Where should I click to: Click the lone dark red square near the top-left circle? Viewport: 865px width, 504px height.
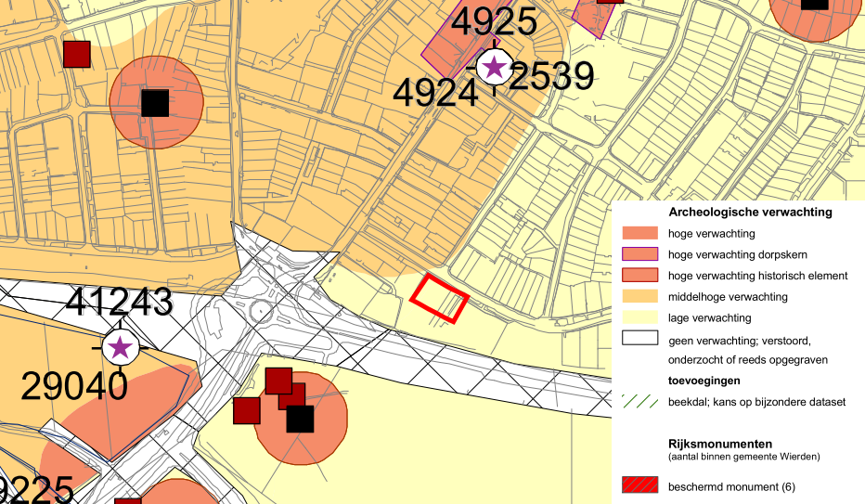point(77,54)
